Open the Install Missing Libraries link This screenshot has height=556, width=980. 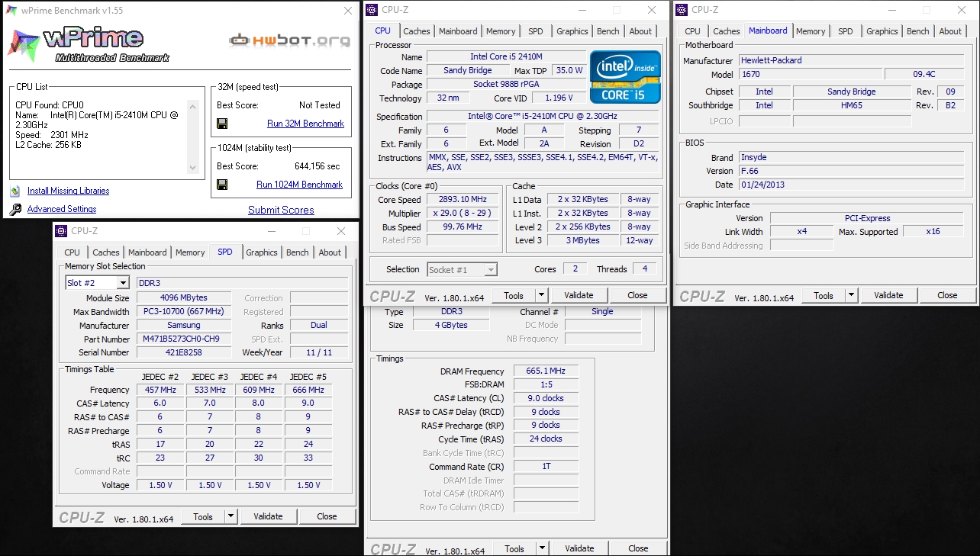pyautogui.click(x=68, y=191)
